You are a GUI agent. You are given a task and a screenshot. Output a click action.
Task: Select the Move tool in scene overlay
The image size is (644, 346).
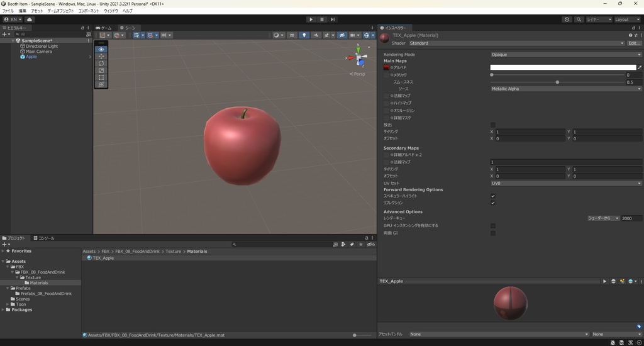click(x=101, y=56)
